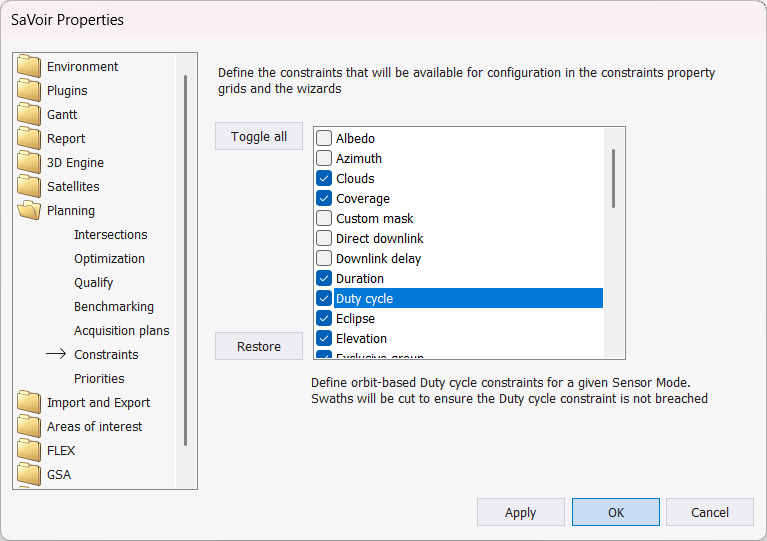Select the GSA folder icon
767x541 pixels.
(29, 475)
